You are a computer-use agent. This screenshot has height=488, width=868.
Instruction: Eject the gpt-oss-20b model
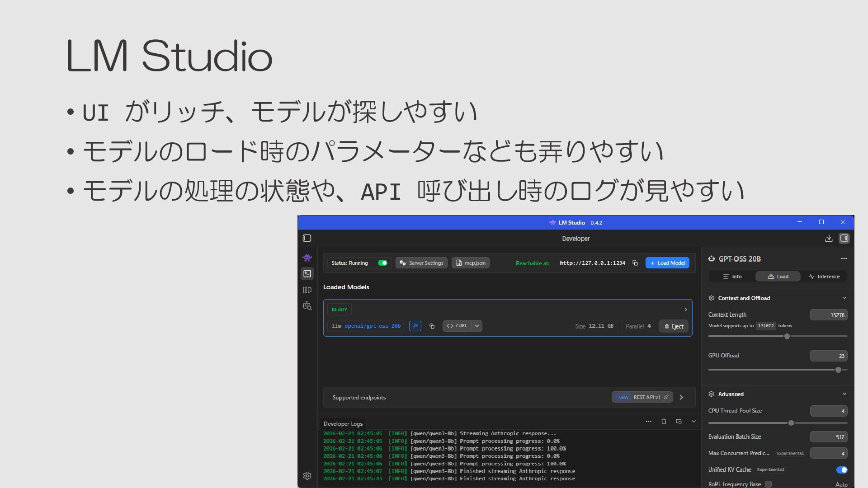674,326
